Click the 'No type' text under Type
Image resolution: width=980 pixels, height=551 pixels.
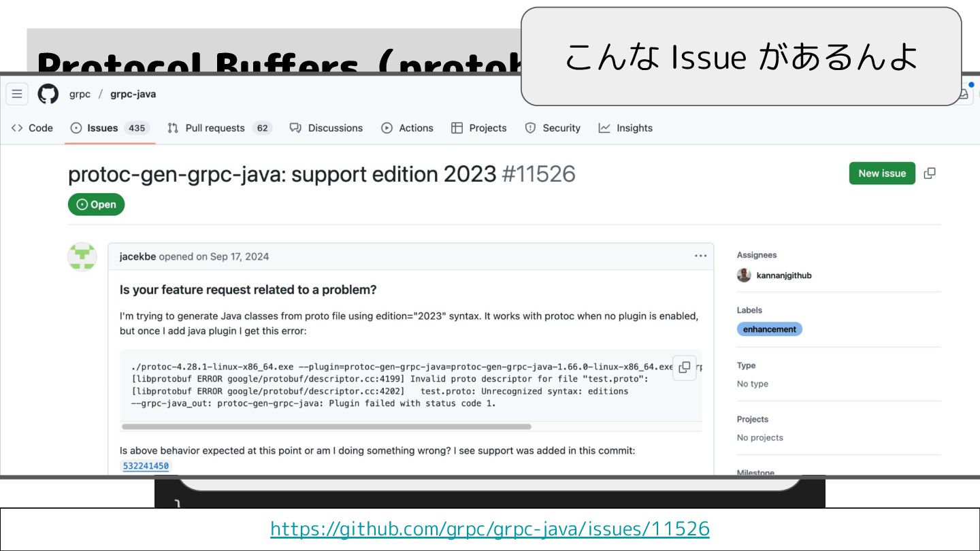coord(753,384)
